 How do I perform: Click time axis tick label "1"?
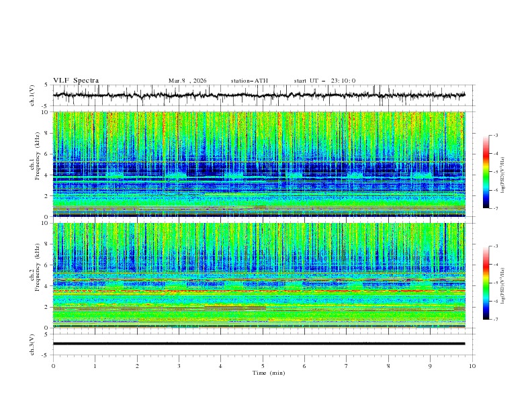tap(95, 366)
